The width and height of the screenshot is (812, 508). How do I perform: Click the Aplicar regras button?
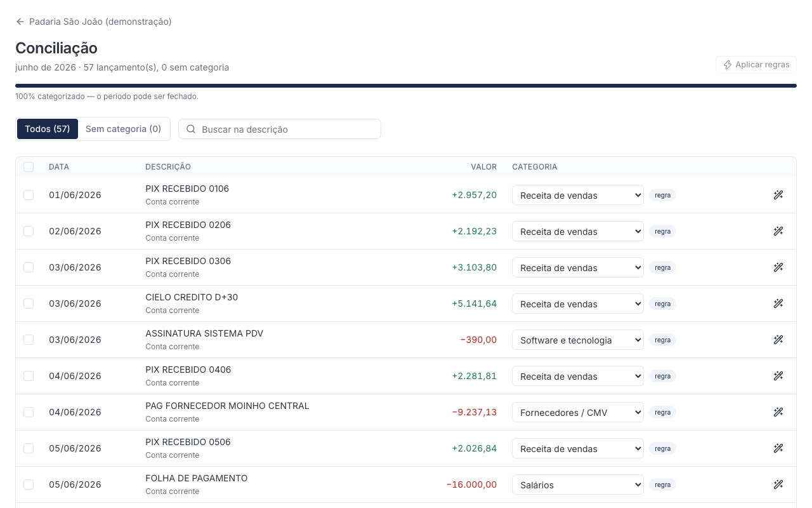pos(756,65)
